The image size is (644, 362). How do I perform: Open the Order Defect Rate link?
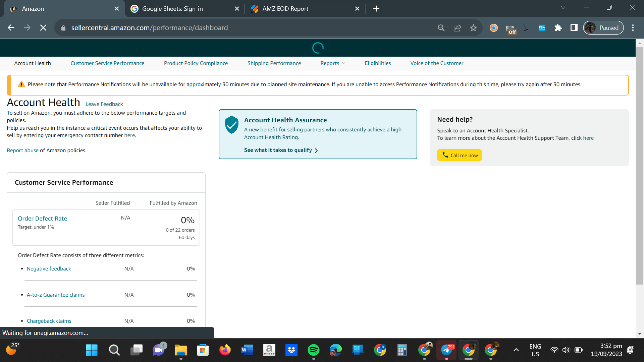point(42,219)
